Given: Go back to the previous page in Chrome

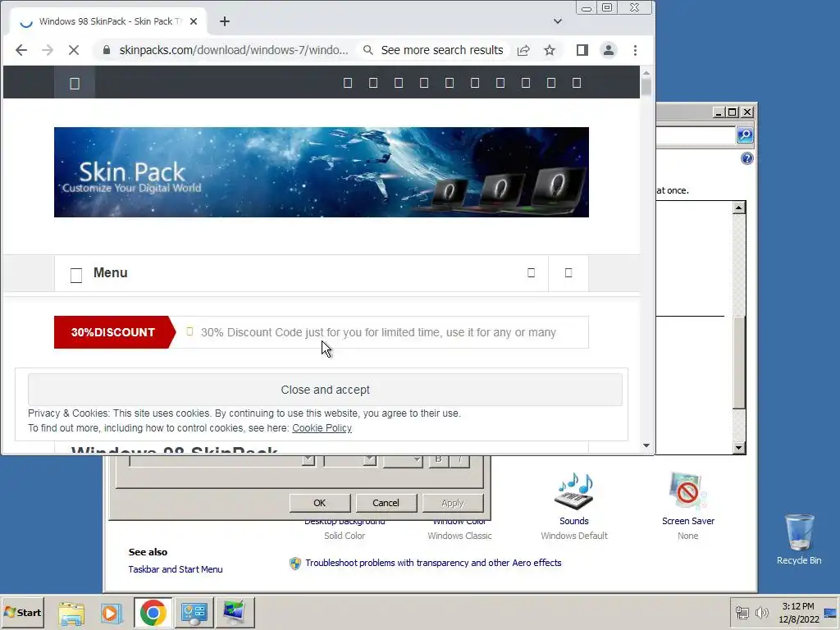Looking at the screenshot, I should [x=21, y=50].
